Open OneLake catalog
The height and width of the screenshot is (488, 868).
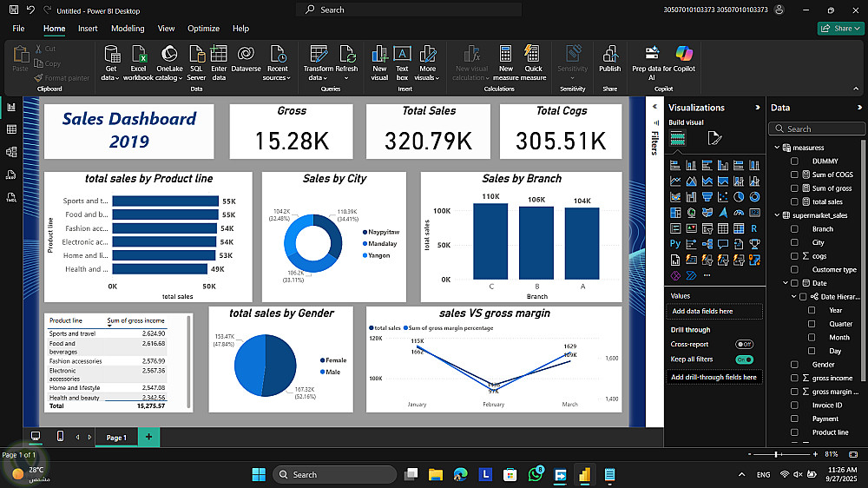pos(169,63)
